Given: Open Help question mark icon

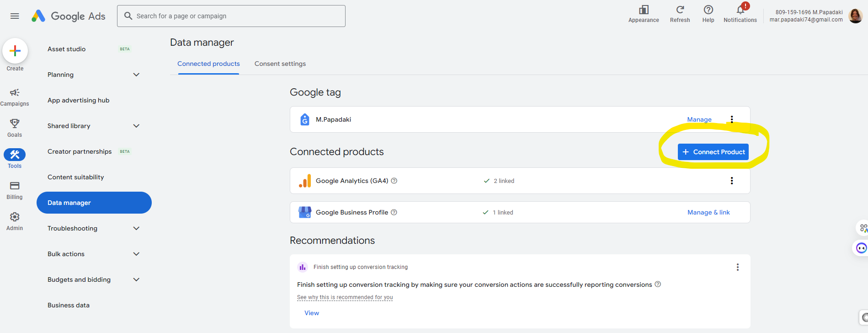Looking at the screenshot, I should [708, 10].
